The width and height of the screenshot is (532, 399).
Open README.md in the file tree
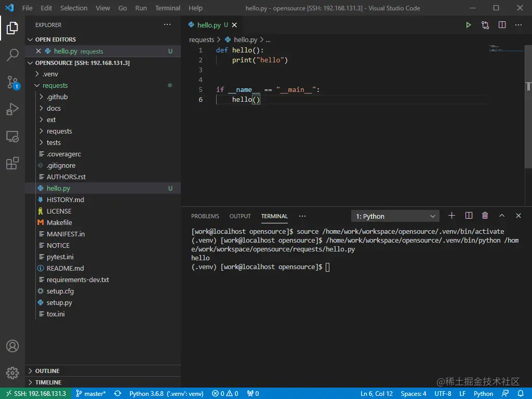click(x=103, y=269)
